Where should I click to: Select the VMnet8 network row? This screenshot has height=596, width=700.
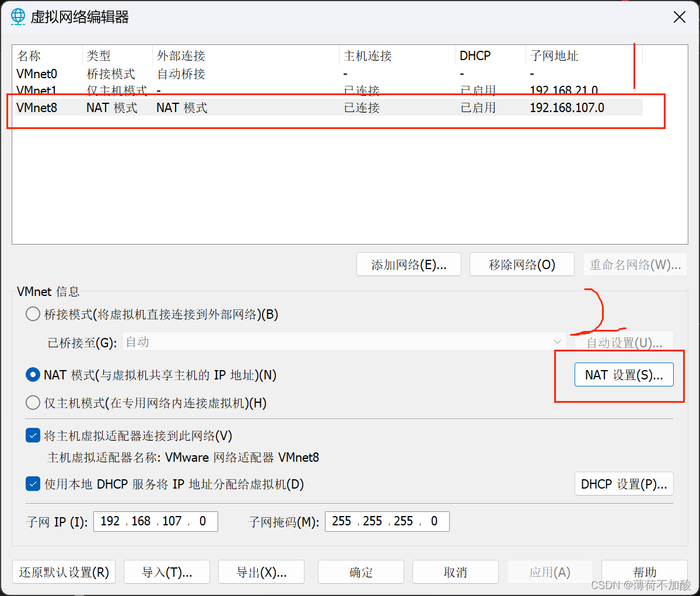point(329,107)
